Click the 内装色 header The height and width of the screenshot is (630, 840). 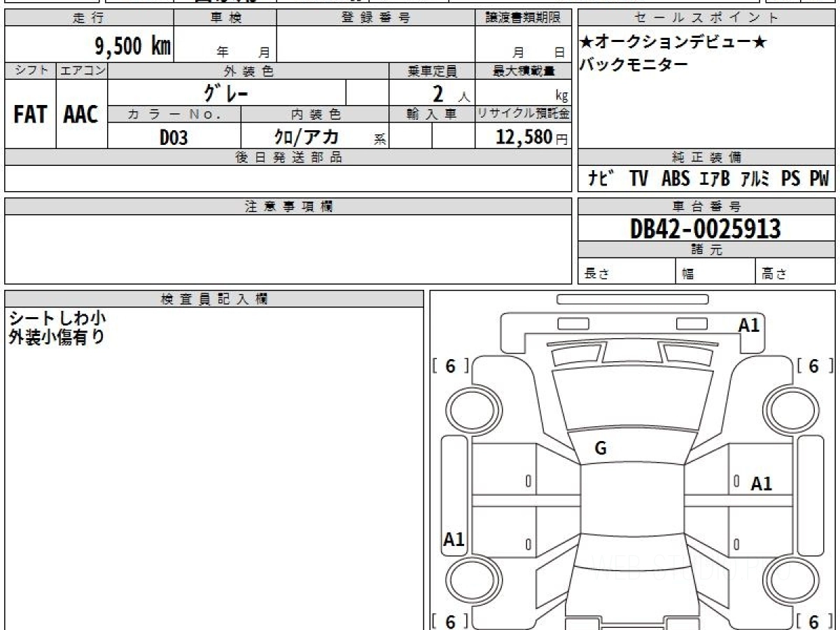pos(315,114)
